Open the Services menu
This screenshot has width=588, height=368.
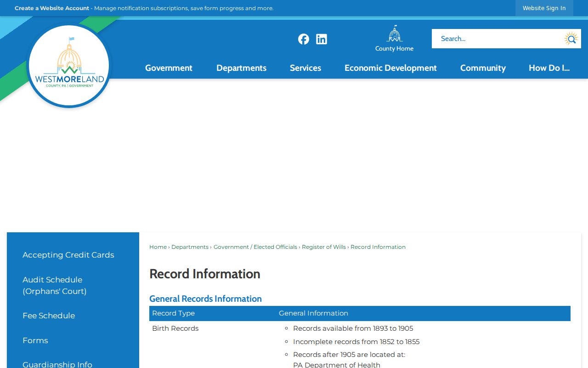305,68
